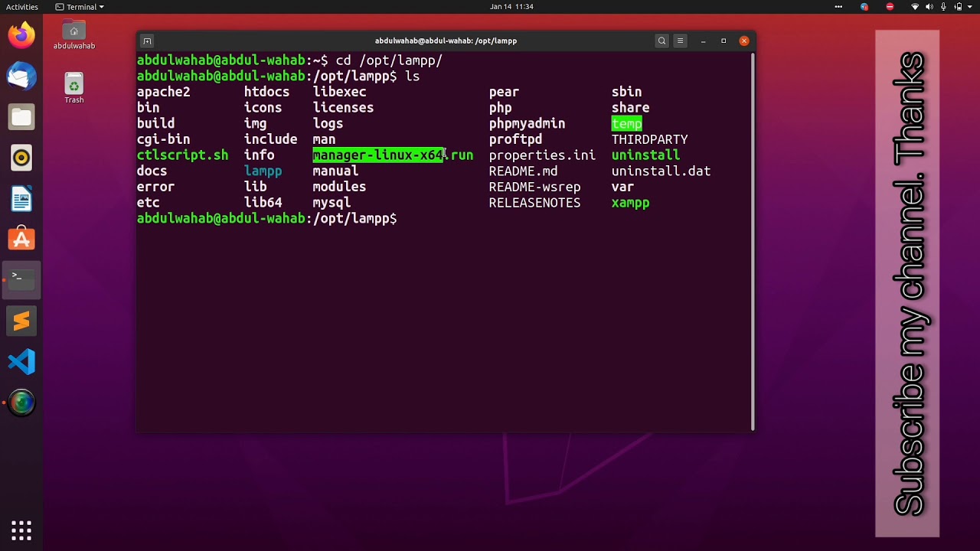Image resolution: width=980 pixels, height=551 pixels.
Task: Click the cd /opt/lampp/ command line
Action: click(x=389, y=60)
